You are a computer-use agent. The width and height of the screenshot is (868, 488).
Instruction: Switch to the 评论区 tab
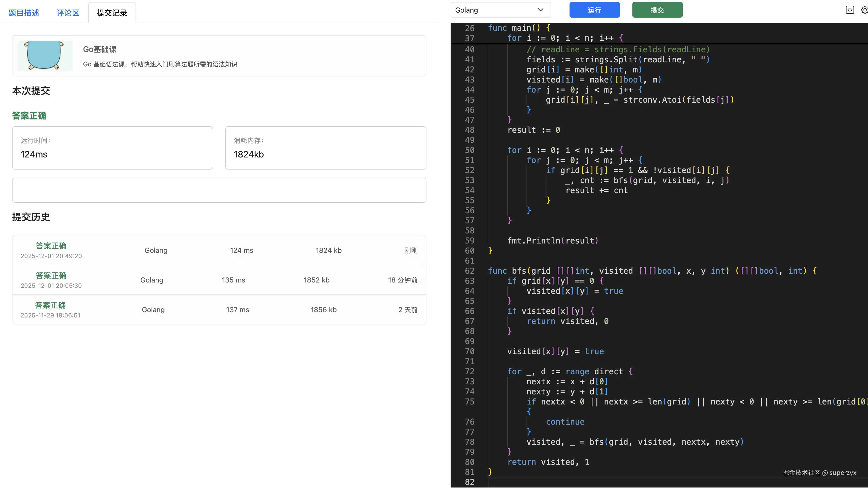pos(68,13)
